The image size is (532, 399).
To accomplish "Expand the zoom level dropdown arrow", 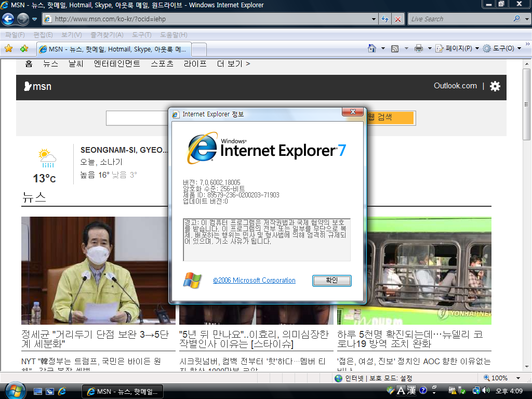I will (x=518, y=378).
